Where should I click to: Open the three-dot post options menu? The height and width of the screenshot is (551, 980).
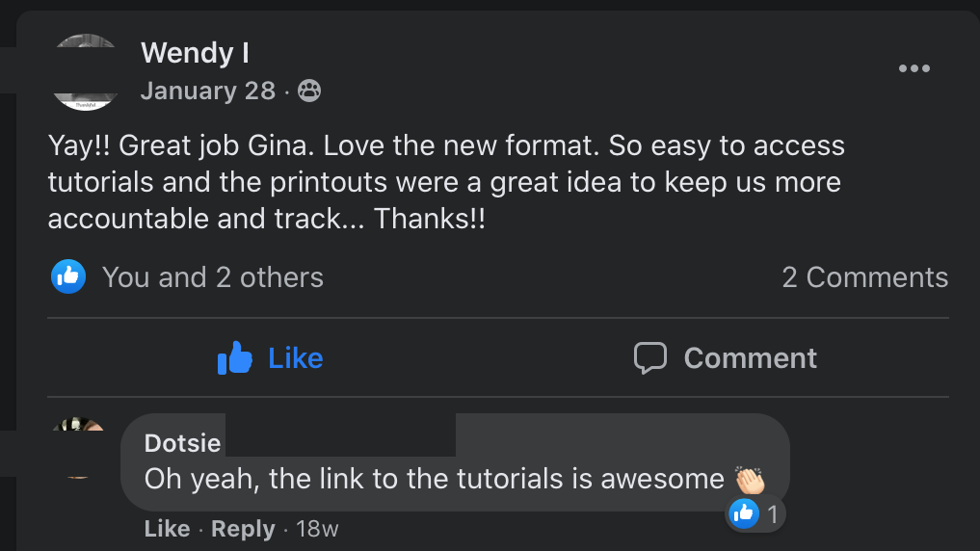tap(914, 68)
